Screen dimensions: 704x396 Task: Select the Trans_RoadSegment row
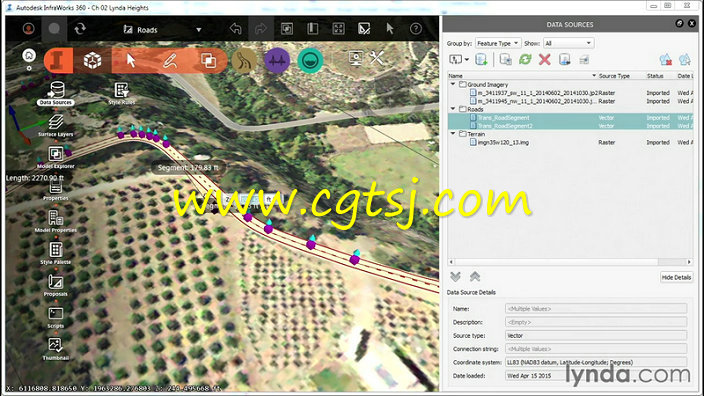(x=571, y=118)
